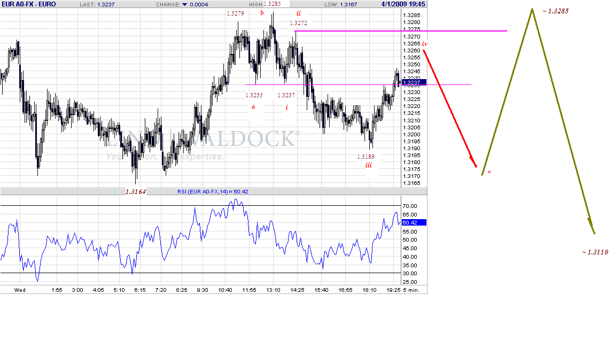Click the 1:55 time axis label

pos(57,290)
